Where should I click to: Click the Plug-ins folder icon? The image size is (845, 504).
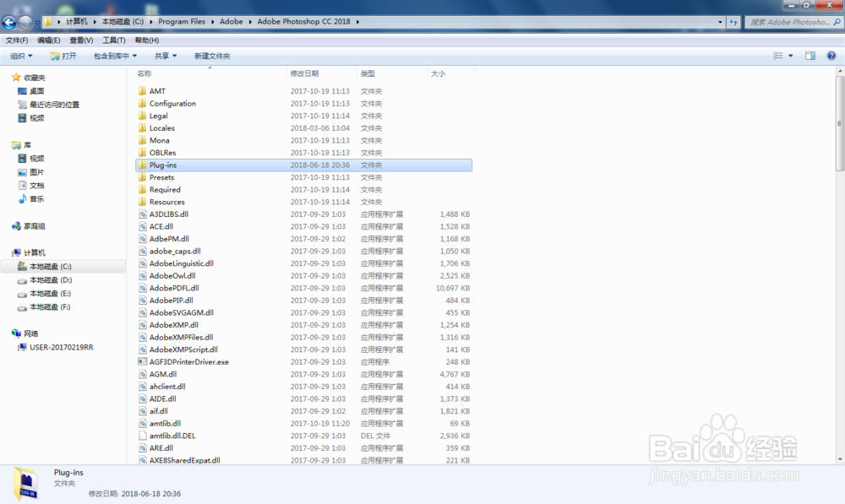click(x=142, y=165)
